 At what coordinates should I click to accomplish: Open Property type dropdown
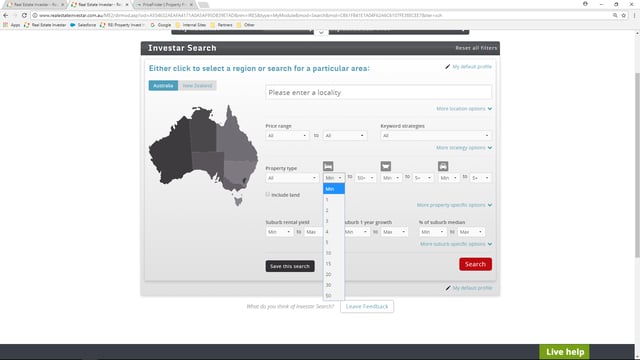[292, 178]
